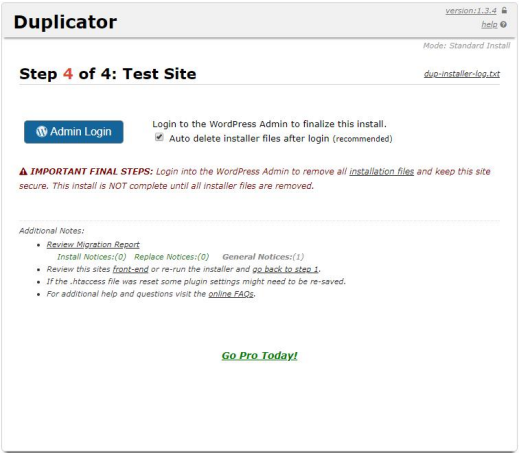Expand Review Migration Report

point(93,244)
